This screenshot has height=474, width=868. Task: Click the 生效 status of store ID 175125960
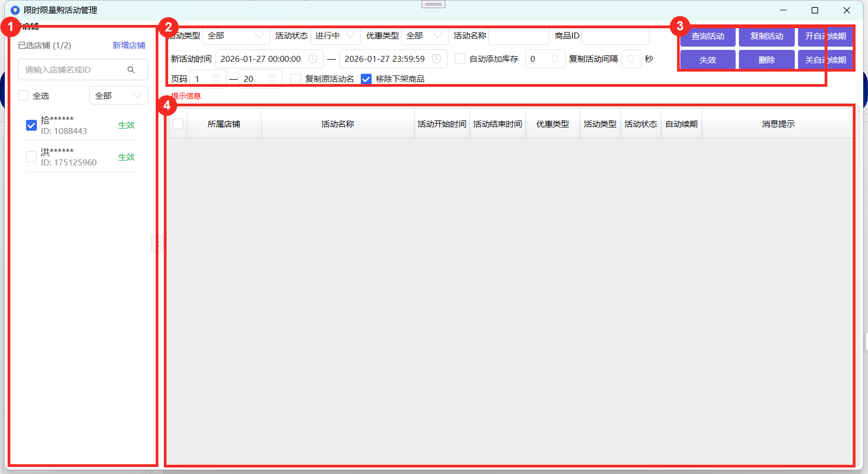click(126, 157)
